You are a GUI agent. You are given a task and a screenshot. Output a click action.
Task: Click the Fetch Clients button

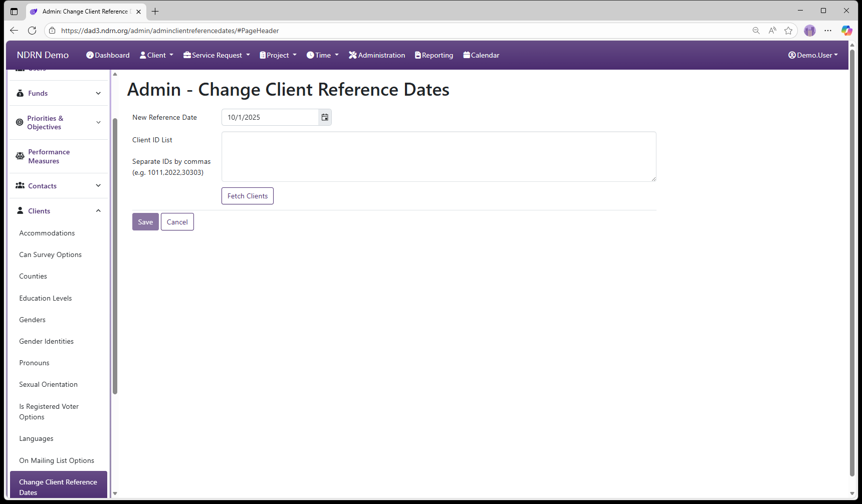(x=248, y=196)
